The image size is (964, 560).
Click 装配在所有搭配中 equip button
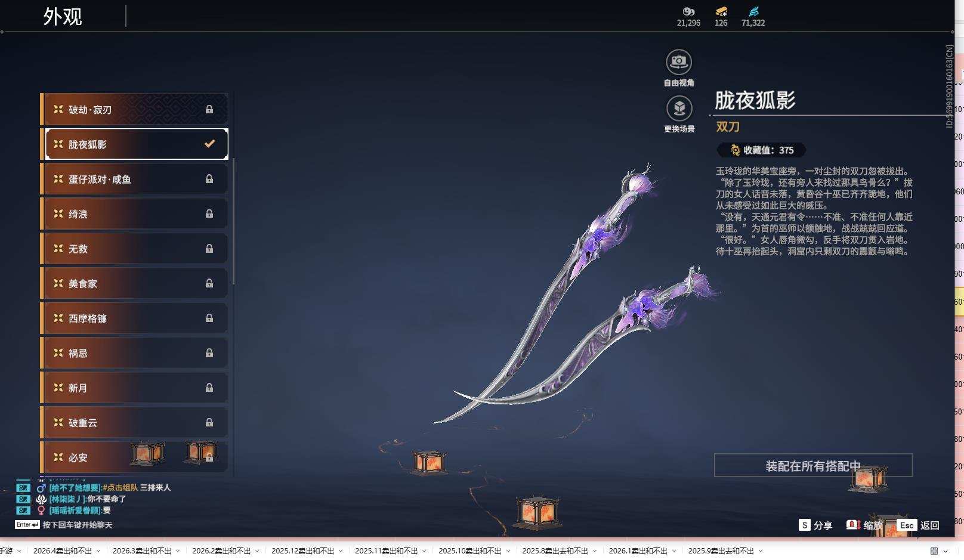tap(813, 466)
